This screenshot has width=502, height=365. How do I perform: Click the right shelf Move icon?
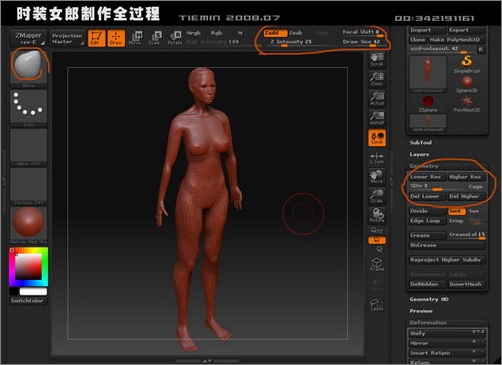[x=377, y=176]
